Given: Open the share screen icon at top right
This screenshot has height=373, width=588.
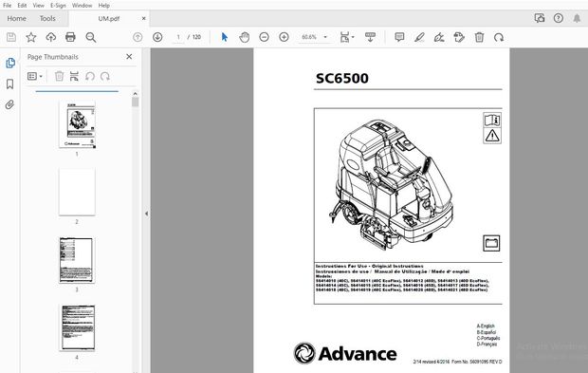Looking at the screenshot, I should click(x=540, y=18).
